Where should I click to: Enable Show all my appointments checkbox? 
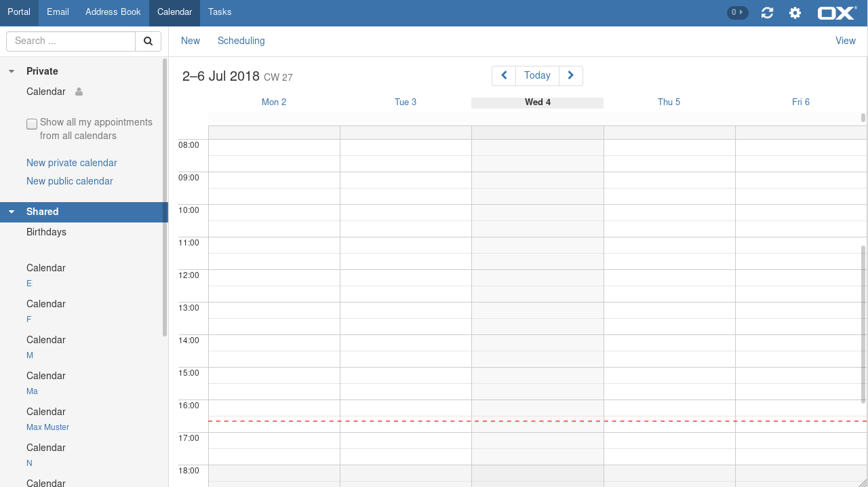click(32, 124)
